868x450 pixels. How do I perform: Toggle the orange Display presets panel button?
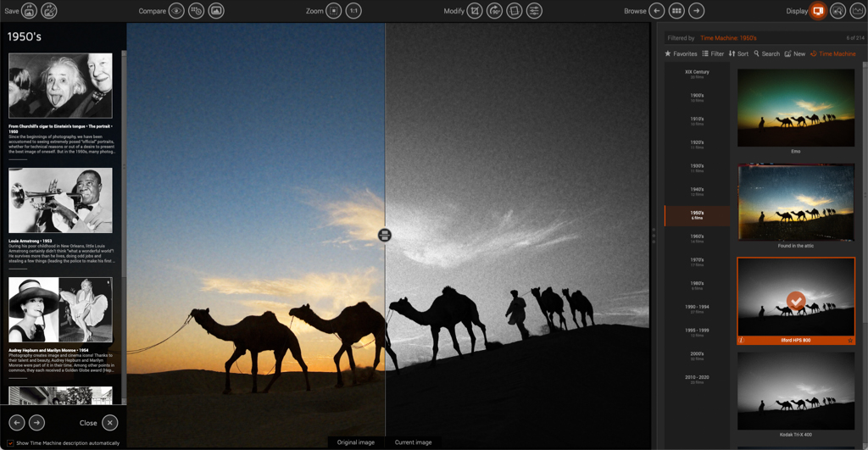[818, 11]
